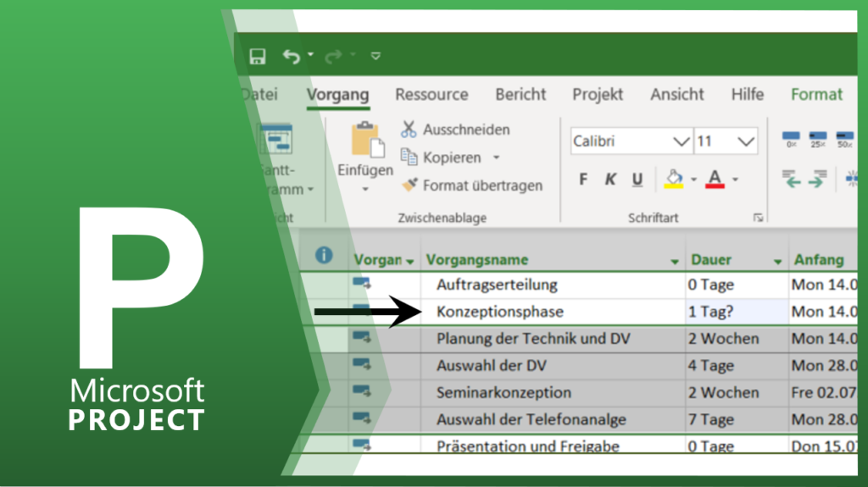868x487 pixels.
Task: Click task mode icon for Planung der Technik
Action: tap(361, 338)
